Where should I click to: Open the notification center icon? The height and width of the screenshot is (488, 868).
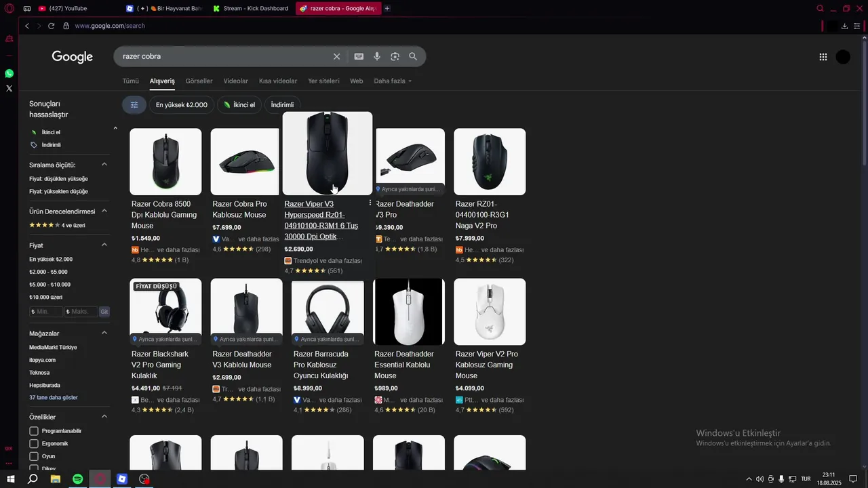pos(853,479)
